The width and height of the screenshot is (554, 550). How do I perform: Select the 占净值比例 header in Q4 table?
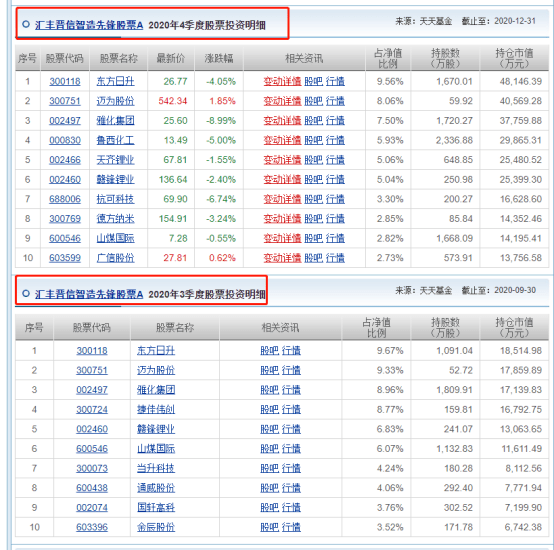(x=388, y=59)
